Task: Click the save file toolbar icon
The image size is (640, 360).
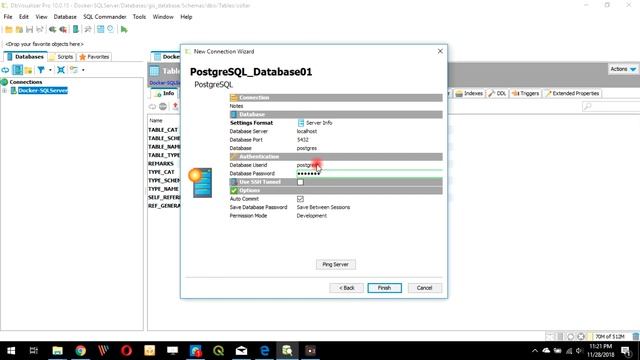Action: (x=29, y=29)
